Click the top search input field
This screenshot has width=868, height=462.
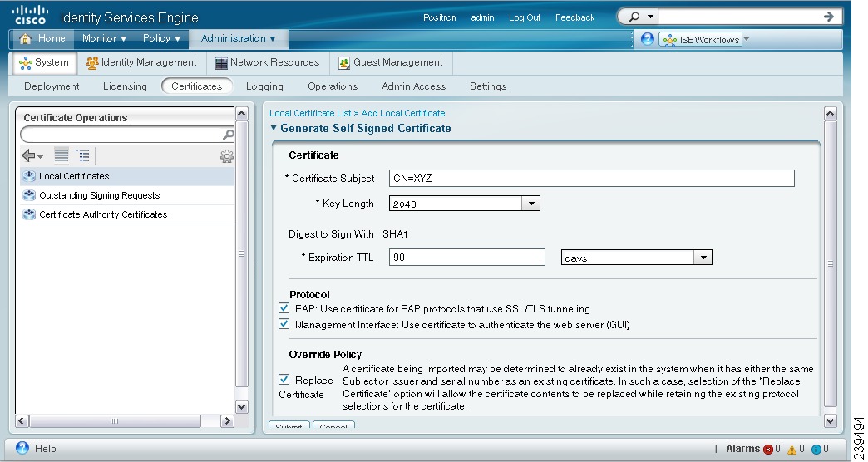[x=738, y=17]
